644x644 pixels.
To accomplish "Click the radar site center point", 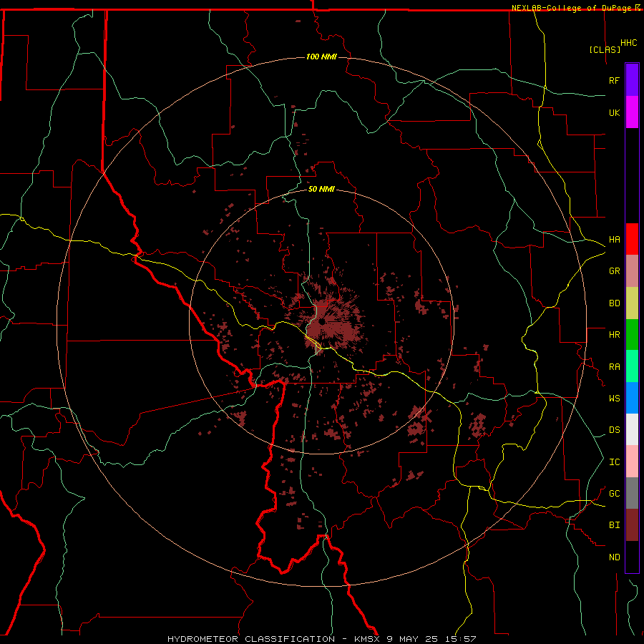I will click(x=321, y=321).
